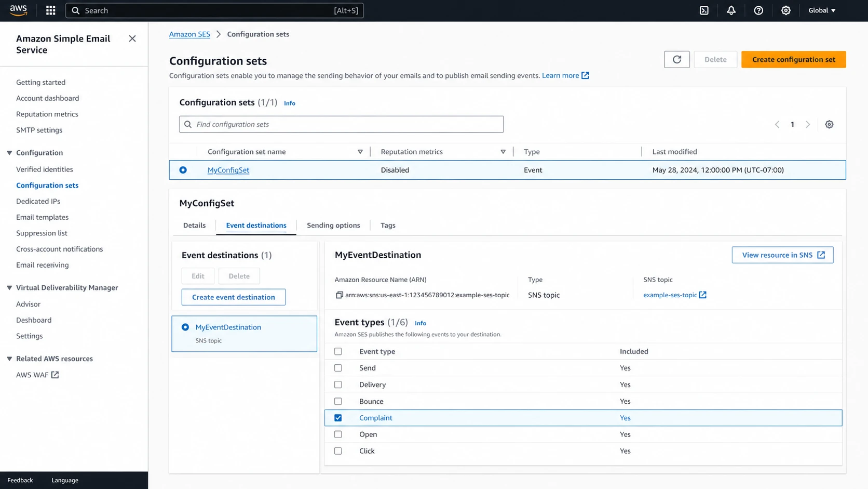Go to previous page of configuration sets
This screenshot has height=489, width=868.
[x=777, y=124]
